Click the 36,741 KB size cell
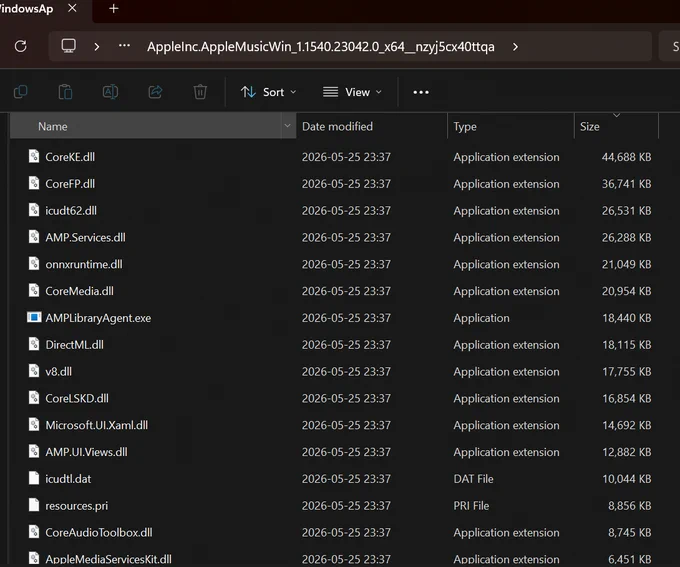This screenshot has height=567, width=680. point(626,184)
